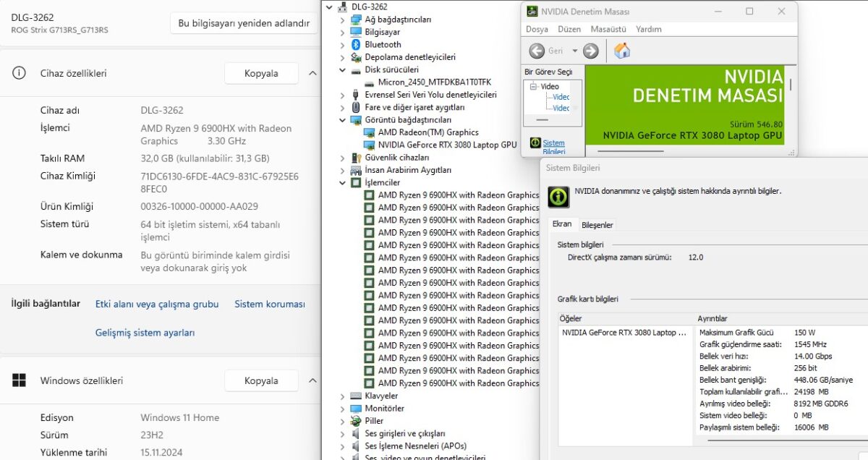Click the Evrensel Seri Veri Yolu USB icon

pyautogui.click(x=356, y=95)
